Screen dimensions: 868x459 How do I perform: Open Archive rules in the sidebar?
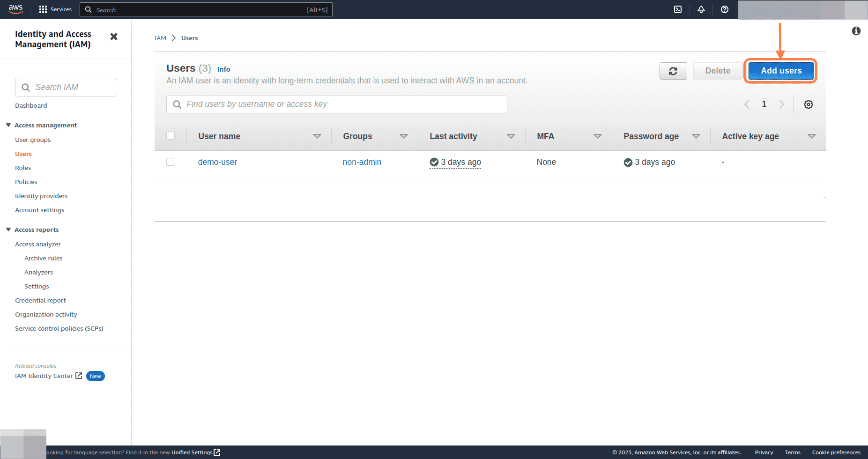point(43,258)
